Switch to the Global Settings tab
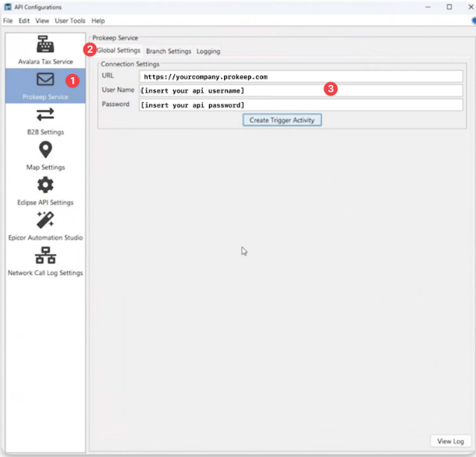The height and width of the screenshot is (457, 476). (x=118, y=51)
